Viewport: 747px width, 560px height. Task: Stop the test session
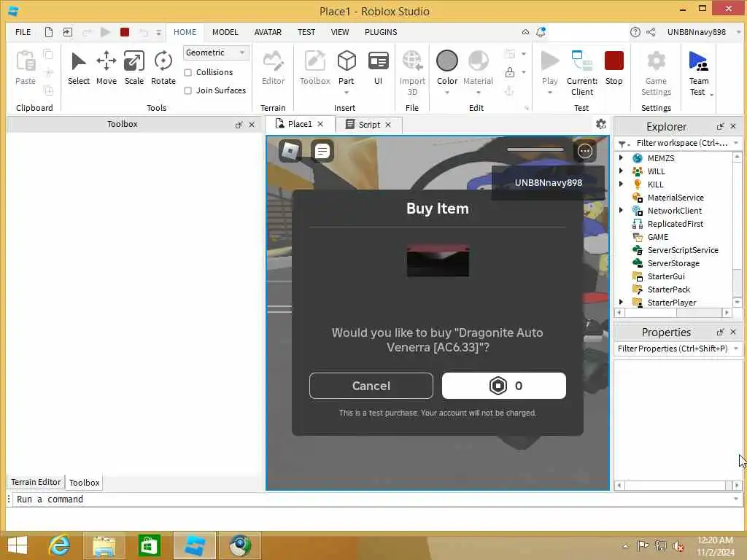[614, 68]
